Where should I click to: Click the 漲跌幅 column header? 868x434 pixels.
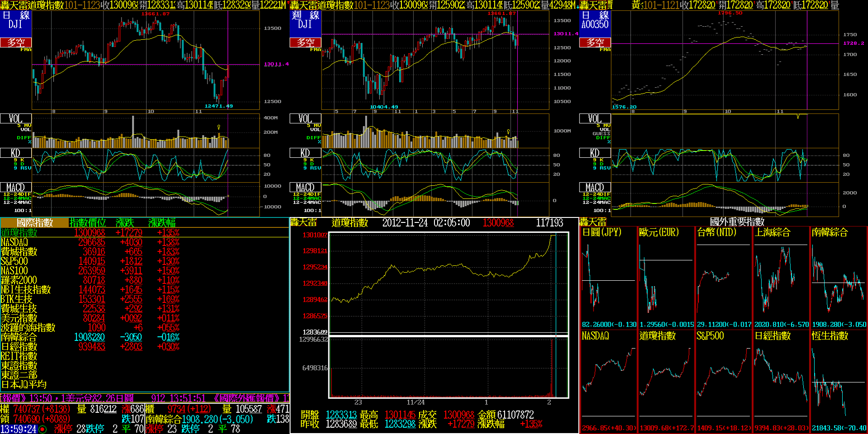(162, 222)
